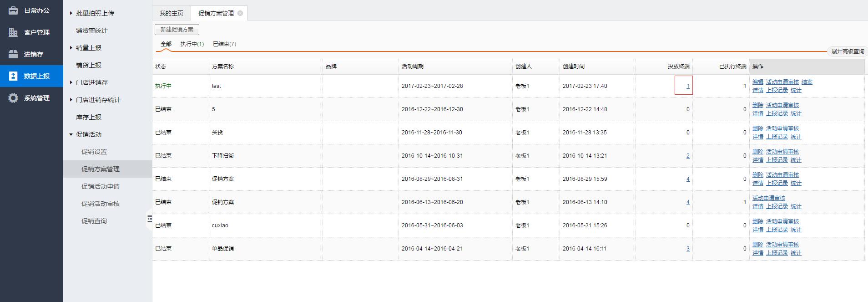Click the 数据上报 upload icon
Viewport: 868px width, 302px height.
[13, 76]
